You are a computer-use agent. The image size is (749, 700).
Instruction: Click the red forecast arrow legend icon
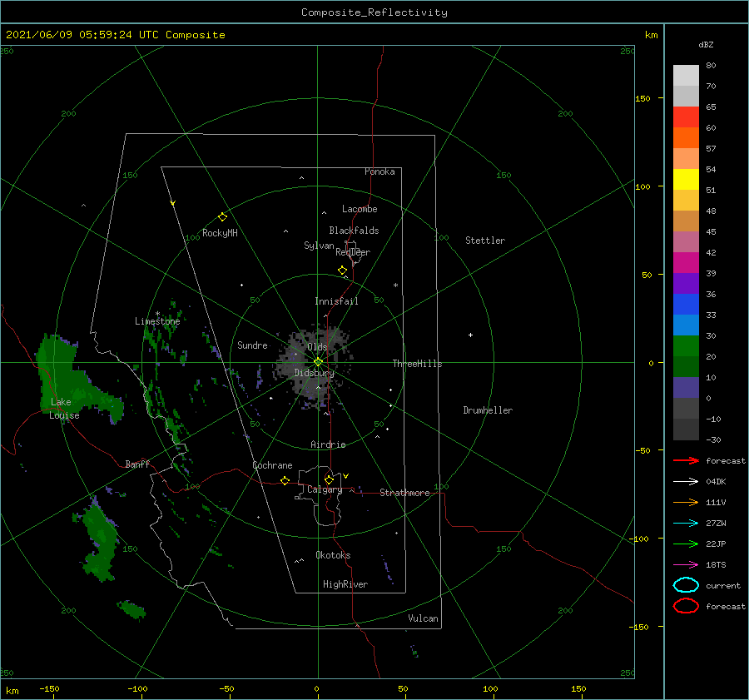[686, 460]
